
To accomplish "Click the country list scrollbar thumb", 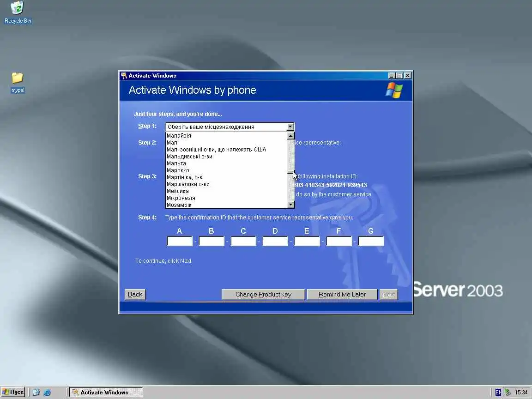I will pos(291,171).
